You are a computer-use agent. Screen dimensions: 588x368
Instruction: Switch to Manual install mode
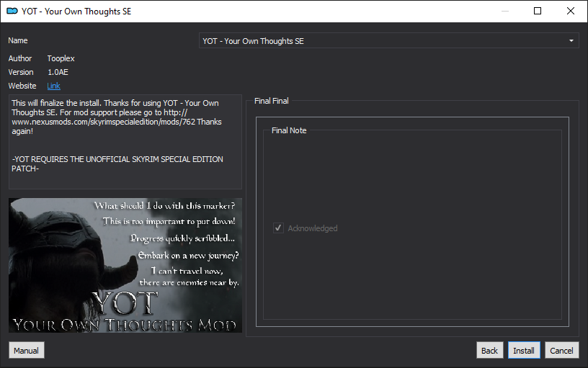pos(26,350)
